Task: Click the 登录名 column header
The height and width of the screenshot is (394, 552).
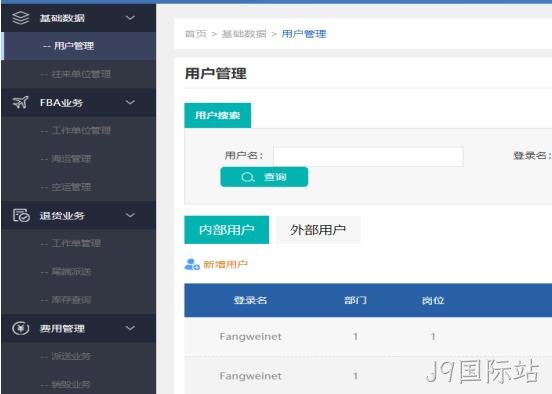Action: 250,300
